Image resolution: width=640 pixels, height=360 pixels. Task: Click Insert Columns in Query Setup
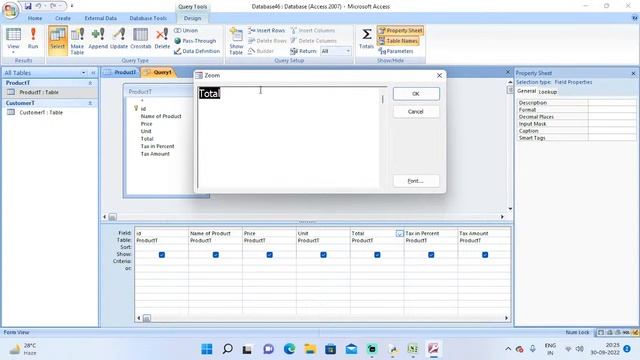(x=313, y=31)
